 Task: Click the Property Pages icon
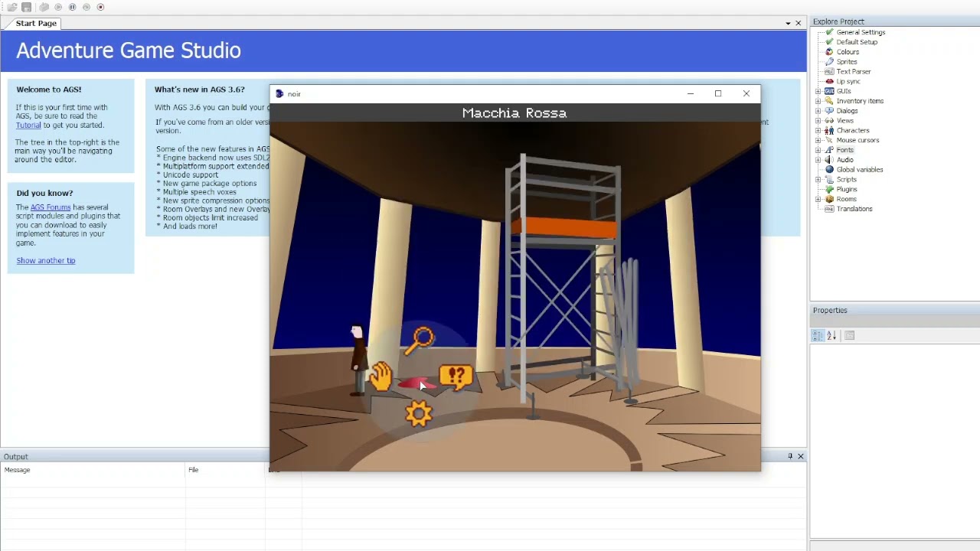point(849,336)
